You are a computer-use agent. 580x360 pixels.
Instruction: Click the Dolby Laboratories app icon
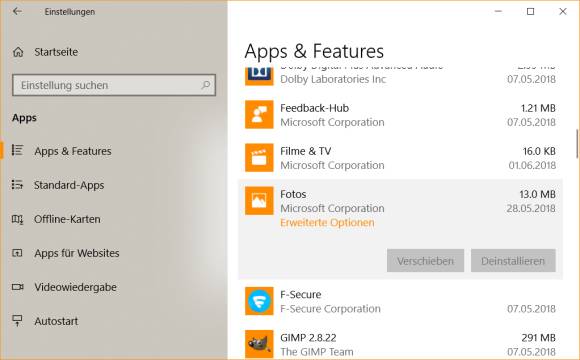click(259, 76)
